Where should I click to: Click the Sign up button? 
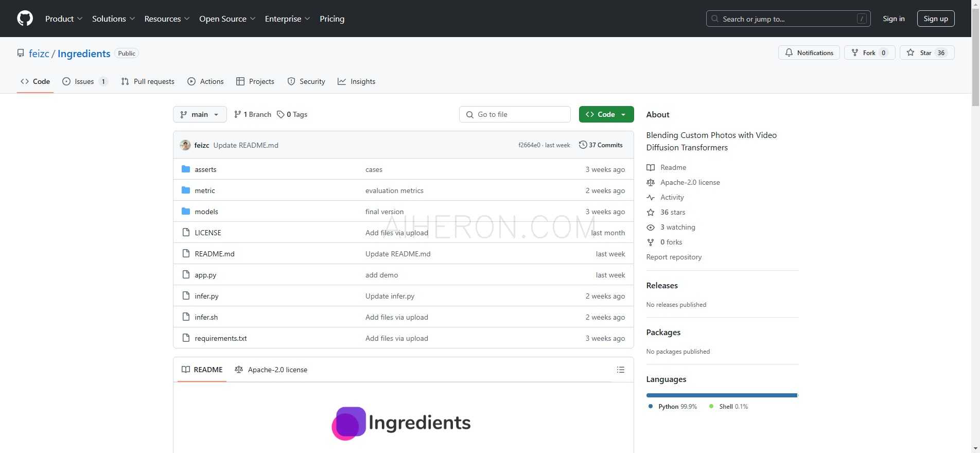(x=936, y=19)
